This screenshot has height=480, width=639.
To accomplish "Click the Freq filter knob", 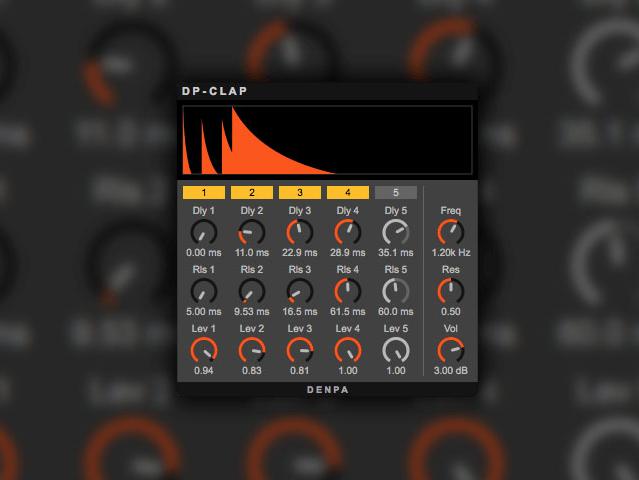I will [x=451, y=233].
